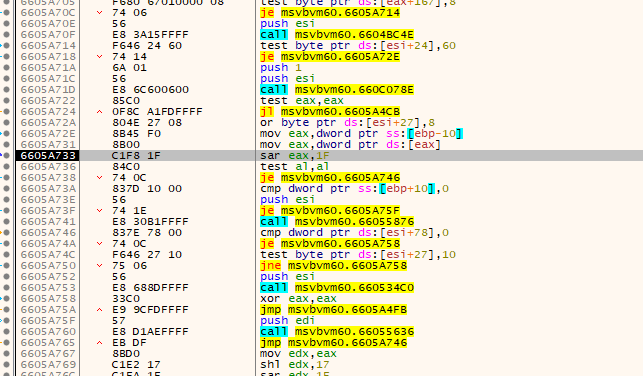Select instruction mov edx,eax

click(x=299, y=353)
